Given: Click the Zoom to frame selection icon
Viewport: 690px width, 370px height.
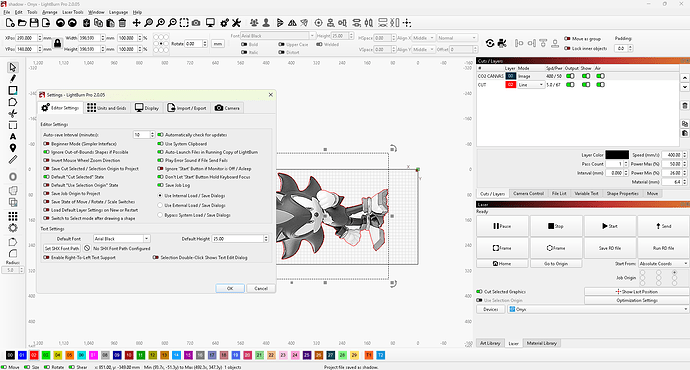Looking at the screenshot, I should tap(184, 23).
